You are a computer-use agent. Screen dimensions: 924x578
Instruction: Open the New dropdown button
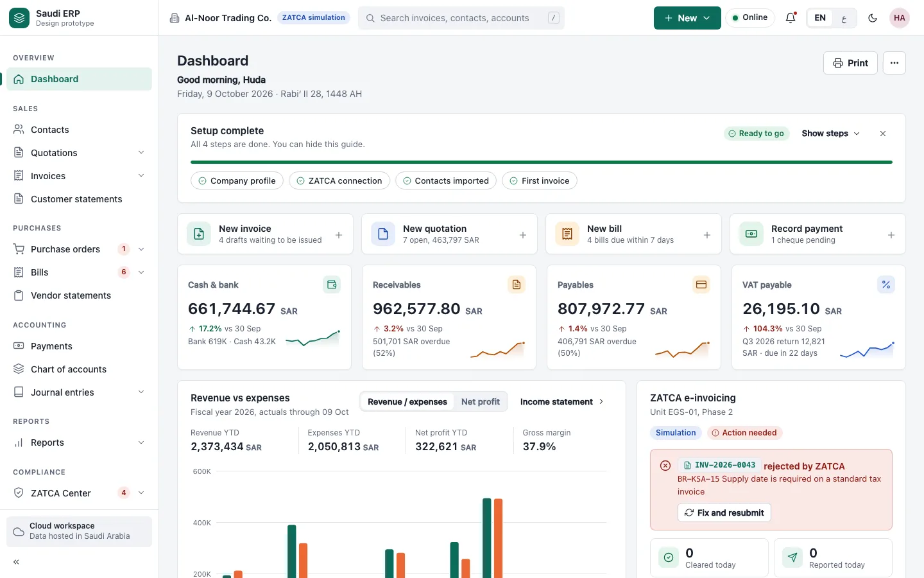tap(687, 18)
